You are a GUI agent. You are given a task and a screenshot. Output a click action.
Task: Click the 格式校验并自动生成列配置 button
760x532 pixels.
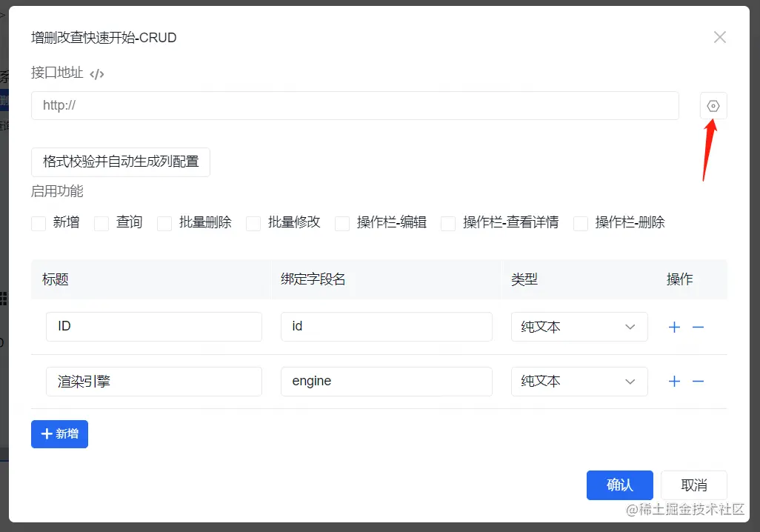pos(120,162)
